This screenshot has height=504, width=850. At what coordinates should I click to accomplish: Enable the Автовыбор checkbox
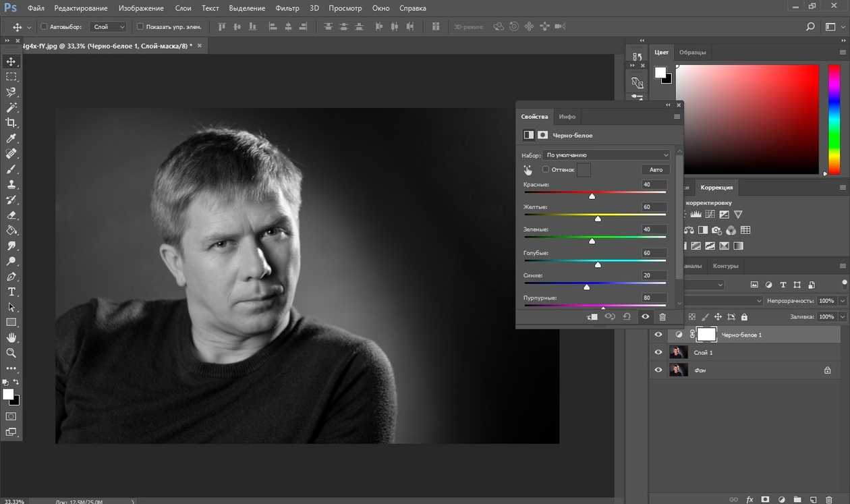(x=44, y=27)
